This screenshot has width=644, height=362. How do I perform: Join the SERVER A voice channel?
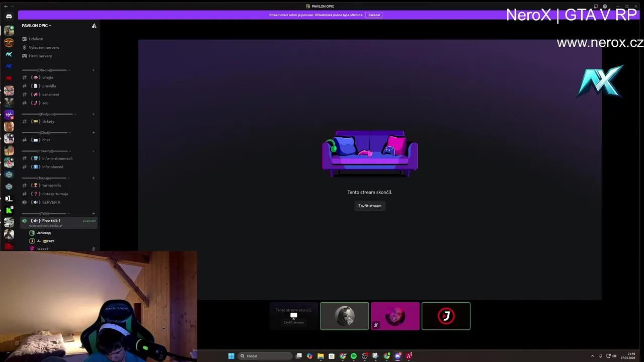58,202
